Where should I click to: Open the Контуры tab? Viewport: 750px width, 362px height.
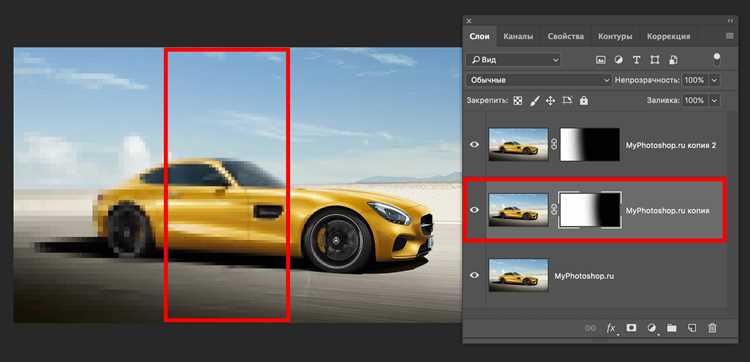[x=615, y=36]
